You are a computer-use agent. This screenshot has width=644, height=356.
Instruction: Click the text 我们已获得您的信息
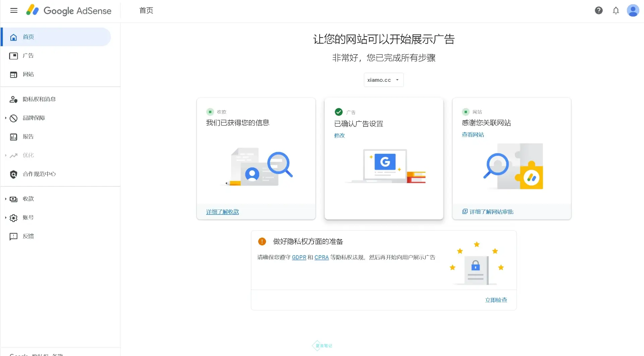(237, 123)
